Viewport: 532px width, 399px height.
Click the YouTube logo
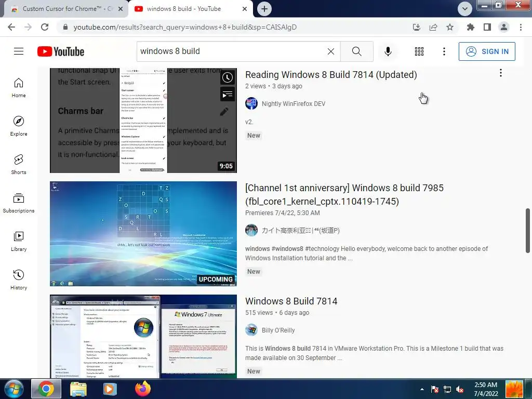(61, 51)
